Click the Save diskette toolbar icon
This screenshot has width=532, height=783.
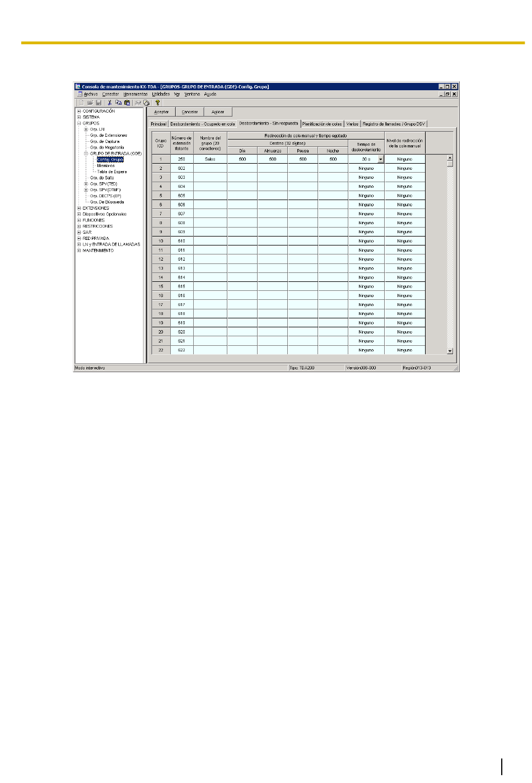click(99, 103)
